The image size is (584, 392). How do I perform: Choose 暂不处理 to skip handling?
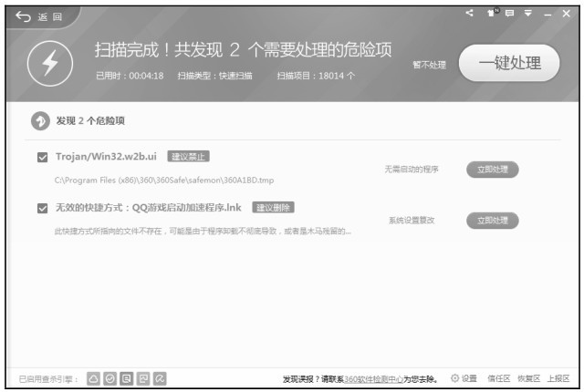coord(429,65)
